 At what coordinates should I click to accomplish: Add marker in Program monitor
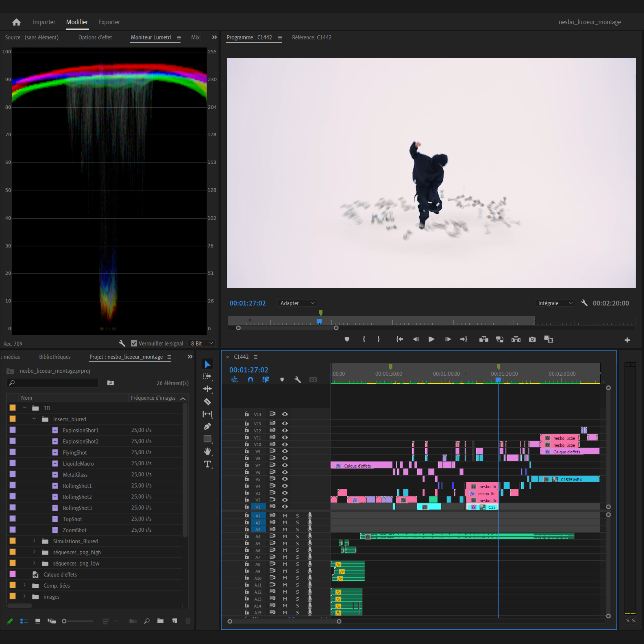click(347, 339)
